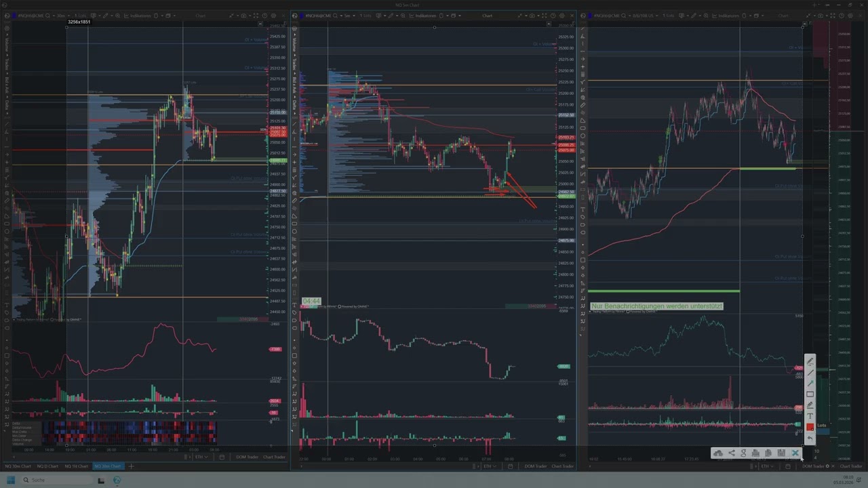This screenshot has width=868, height=488.
Task: Toggle DOM Trader in the right chart
Action: tap(813, 466)
